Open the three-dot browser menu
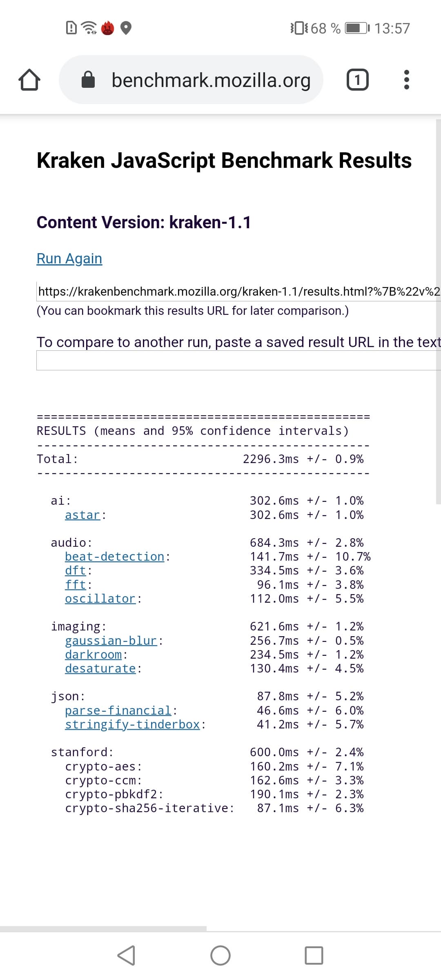The image size is (441, 980). [406, 80]
